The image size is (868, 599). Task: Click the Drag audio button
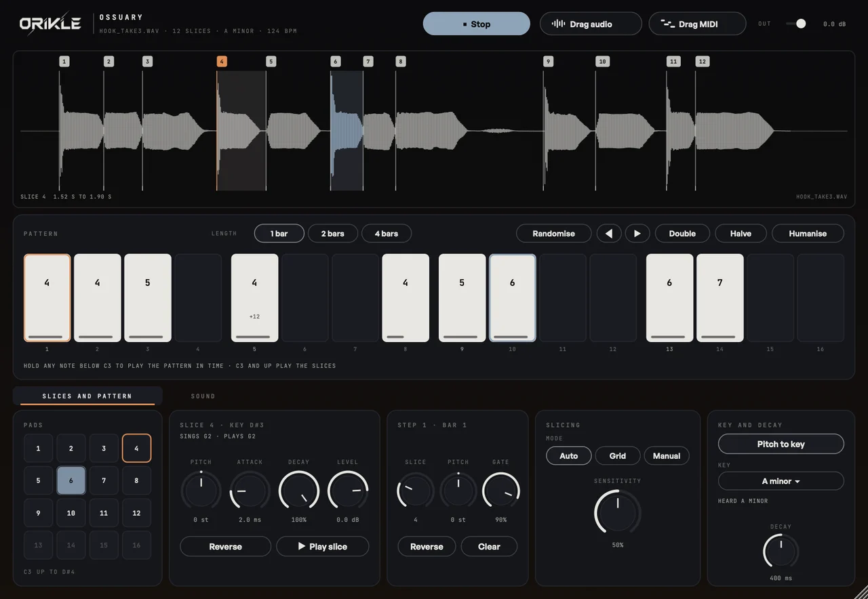591,24
